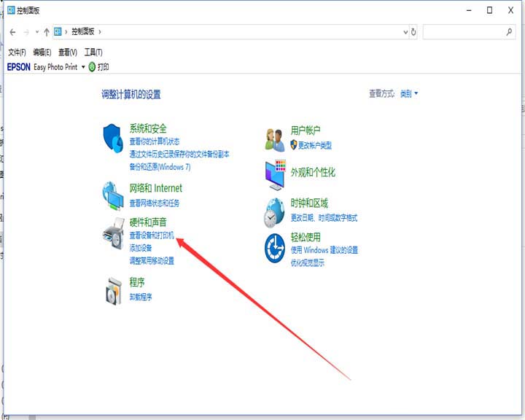Open the Hardware and Sound printer icon

[114, 233]
